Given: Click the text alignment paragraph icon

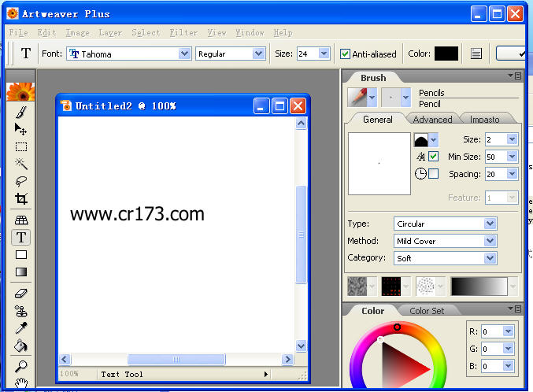Looking at the screenshot, I should pos(476,54).
